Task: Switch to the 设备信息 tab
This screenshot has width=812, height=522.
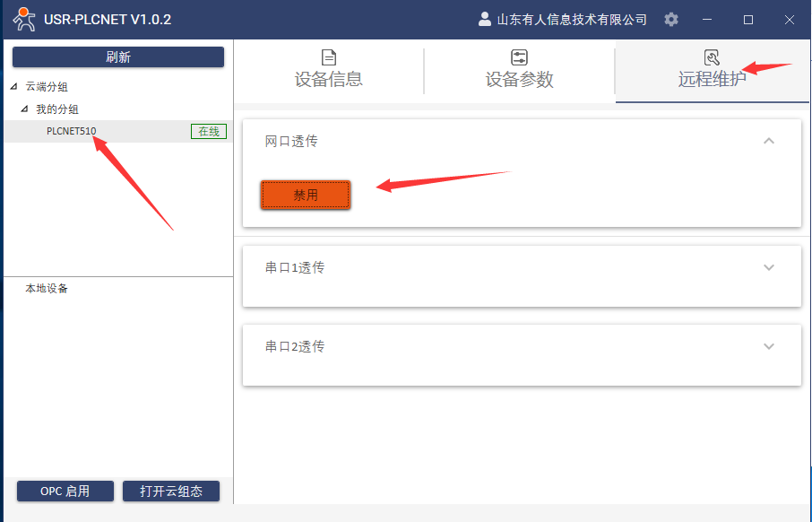Action: coord(329,79)
